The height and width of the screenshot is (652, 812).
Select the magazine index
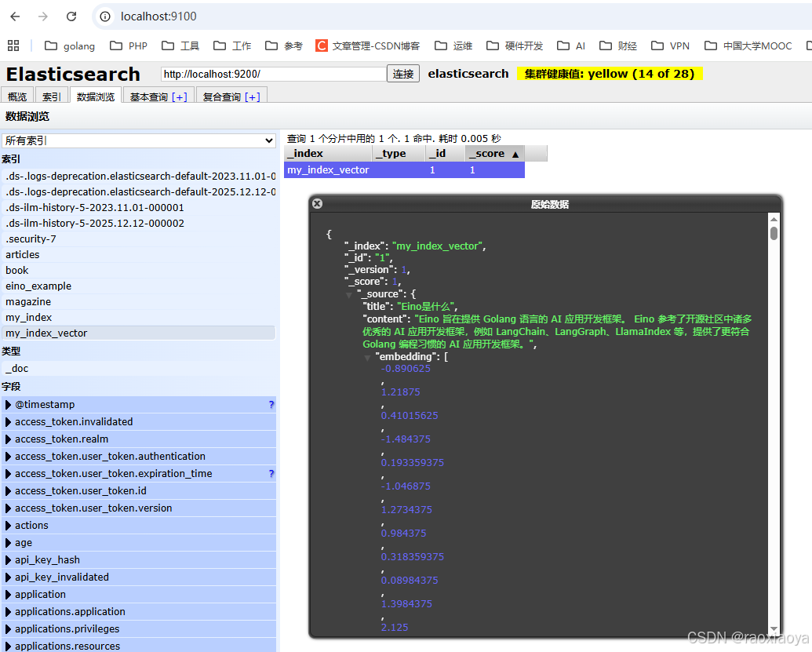(138, 302)
